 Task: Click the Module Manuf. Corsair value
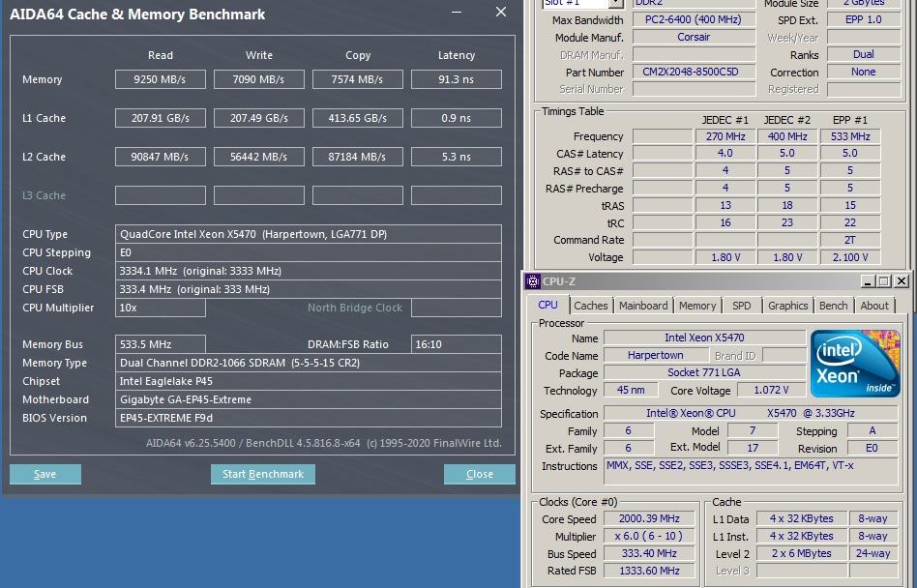(x=694, y=37)
